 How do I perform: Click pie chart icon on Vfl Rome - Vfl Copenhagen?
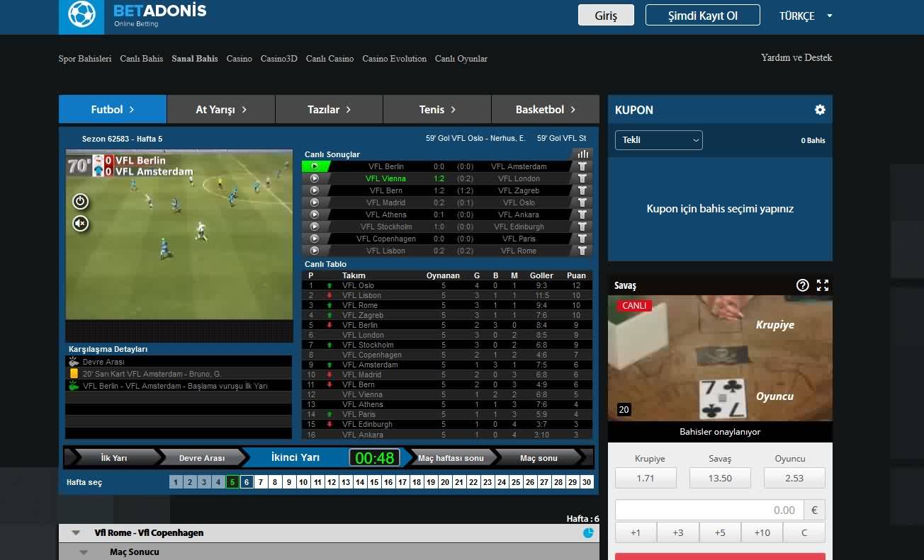tap(588, 533)
